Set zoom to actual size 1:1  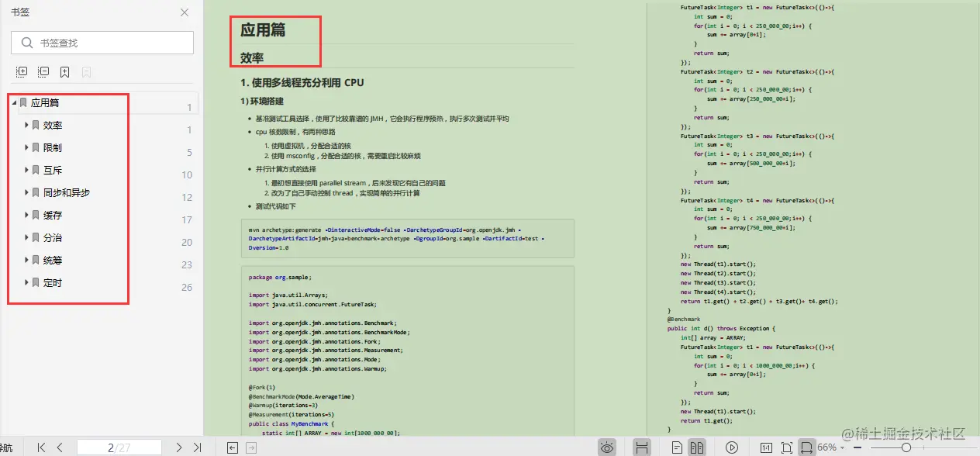coord(768,447)
